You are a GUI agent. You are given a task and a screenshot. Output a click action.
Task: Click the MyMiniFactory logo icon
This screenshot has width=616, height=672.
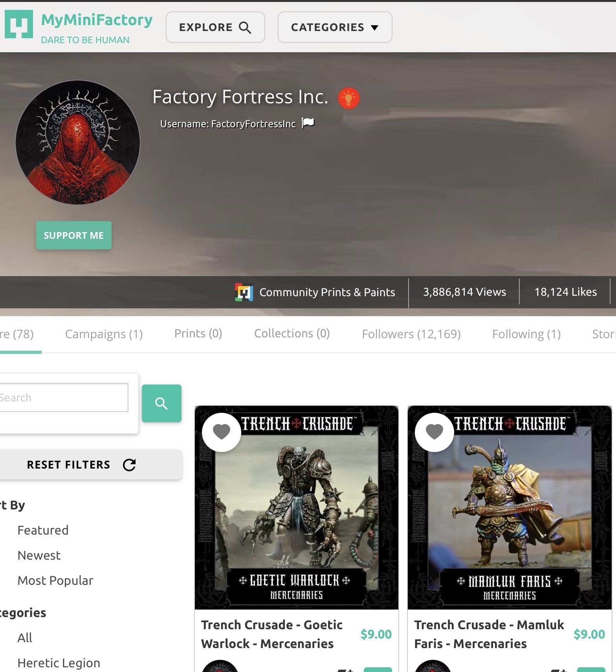pos(19,24)
